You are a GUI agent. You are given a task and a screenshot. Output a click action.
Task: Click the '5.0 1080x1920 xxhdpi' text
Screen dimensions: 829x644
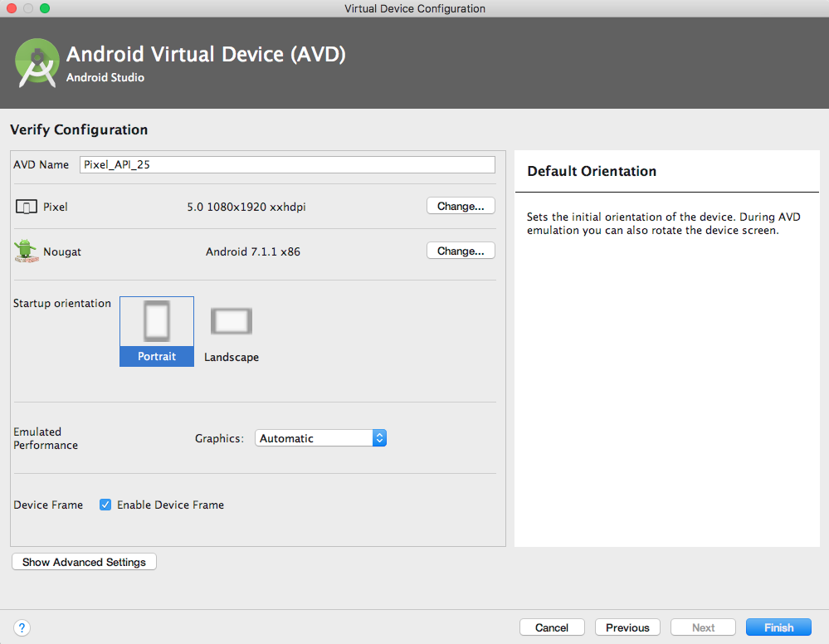(x=246, y=207)
